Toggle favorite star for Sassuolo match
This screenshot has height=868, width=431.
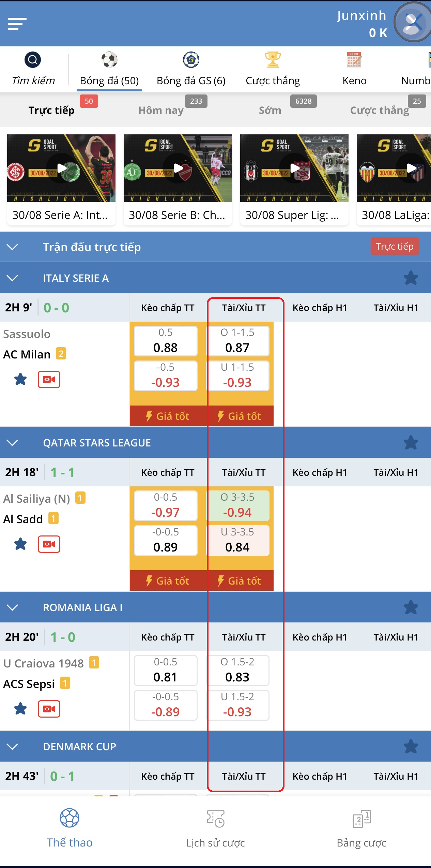click(20, 380)
